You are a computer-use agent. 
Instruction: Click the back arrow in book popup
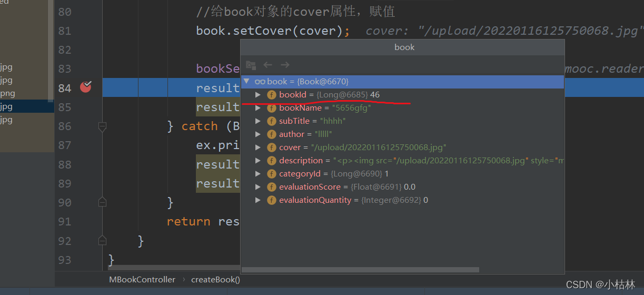click(267, 65)
